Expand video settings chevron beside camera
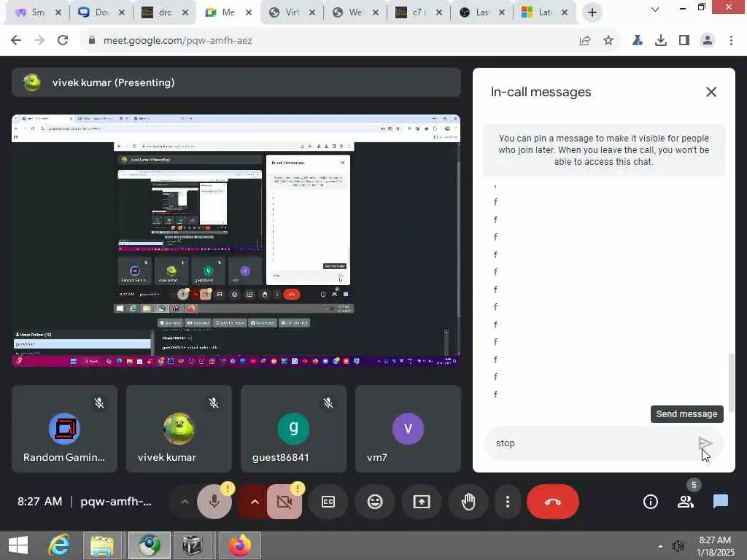 click(x=255, y=502)
